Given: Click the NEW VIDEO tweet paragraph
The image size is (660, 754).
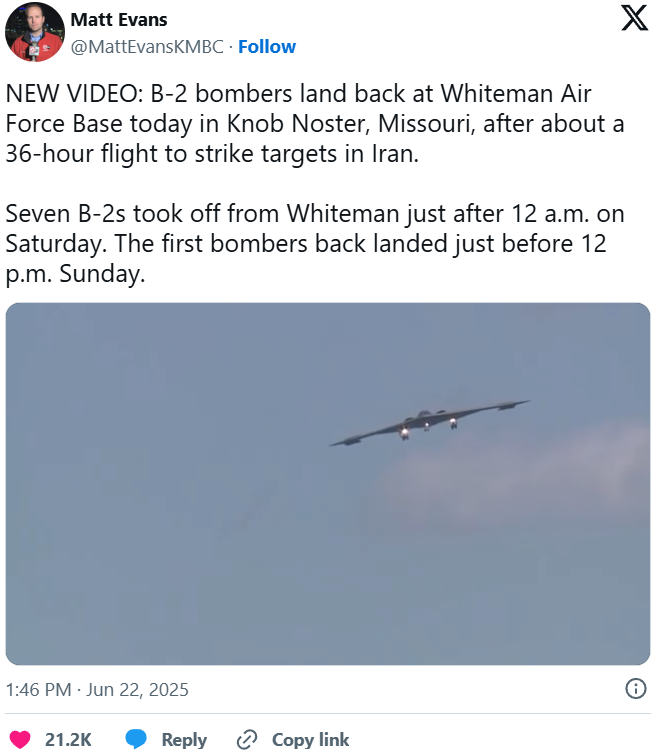Looking at the screenshot, I should click(x=315, y=124).
